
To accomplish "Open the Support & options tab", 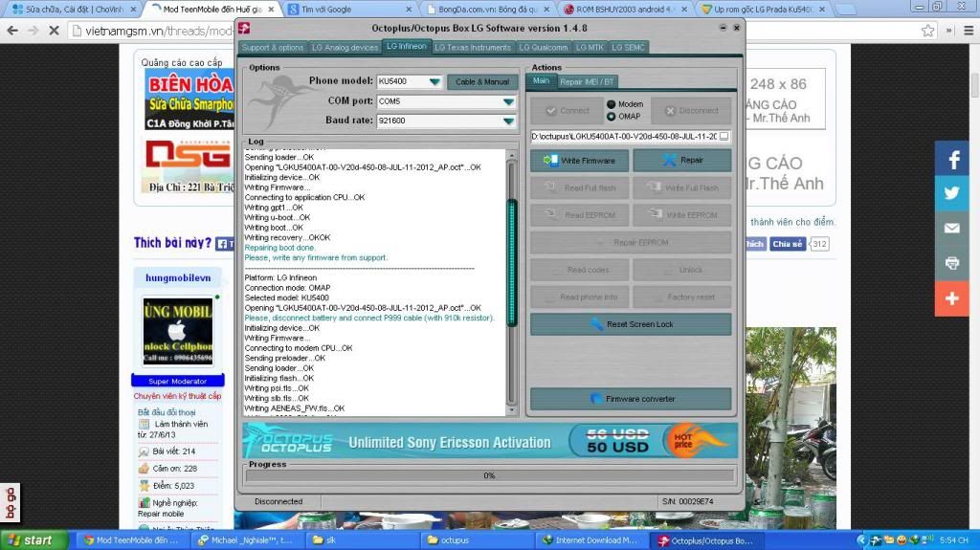I will coord(273,48).
